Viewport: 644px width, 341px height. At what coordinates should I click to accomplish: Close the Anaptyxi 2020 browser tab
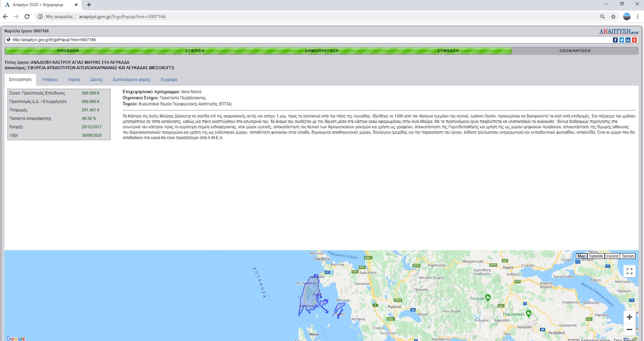pos(76,5)
